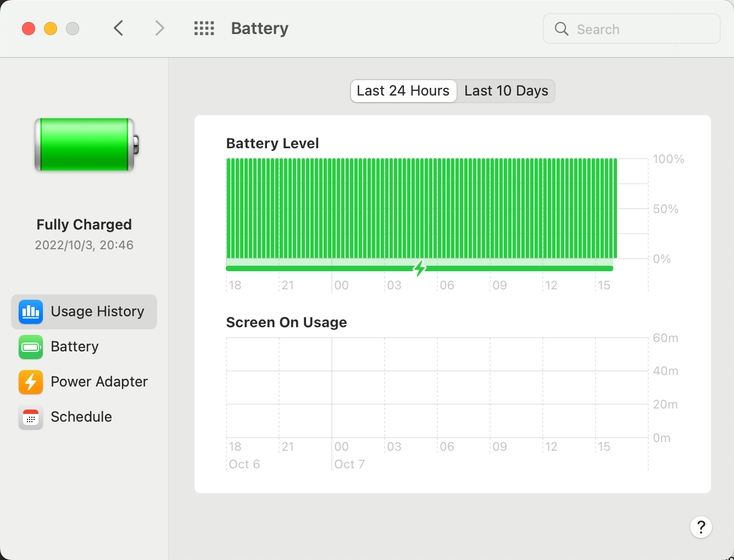Select the Battery sidebar item
This screenshot has height=560, width=734.
(x=75, y=347)
